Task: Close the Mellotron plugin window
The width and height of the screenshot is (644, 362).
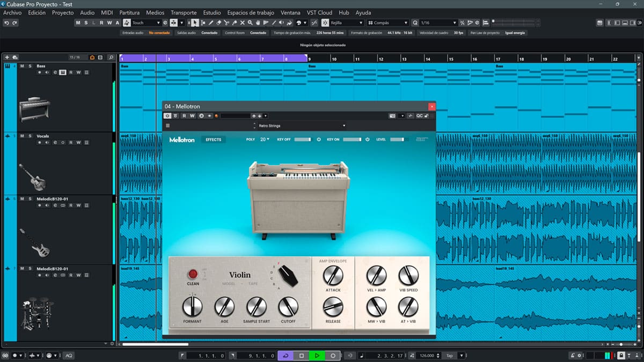Action: point(431,106)
